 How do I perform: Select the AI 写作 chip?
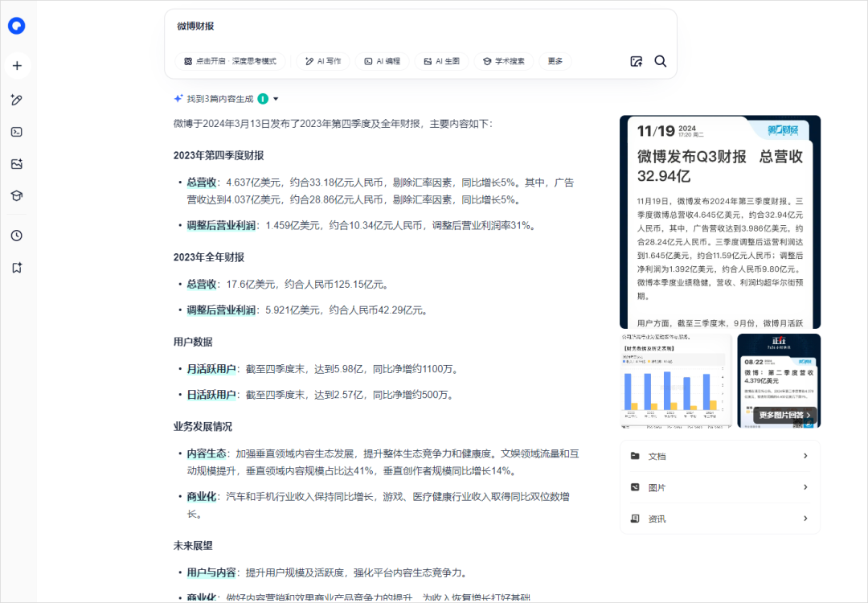tap(323, 61)
